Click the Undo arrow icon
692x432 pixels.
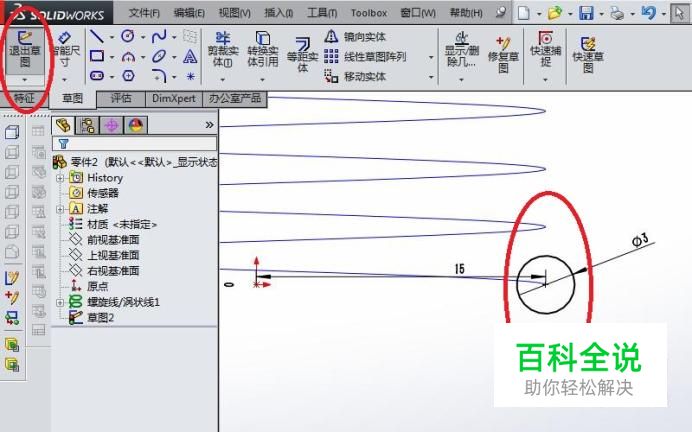tap(648, 12)
